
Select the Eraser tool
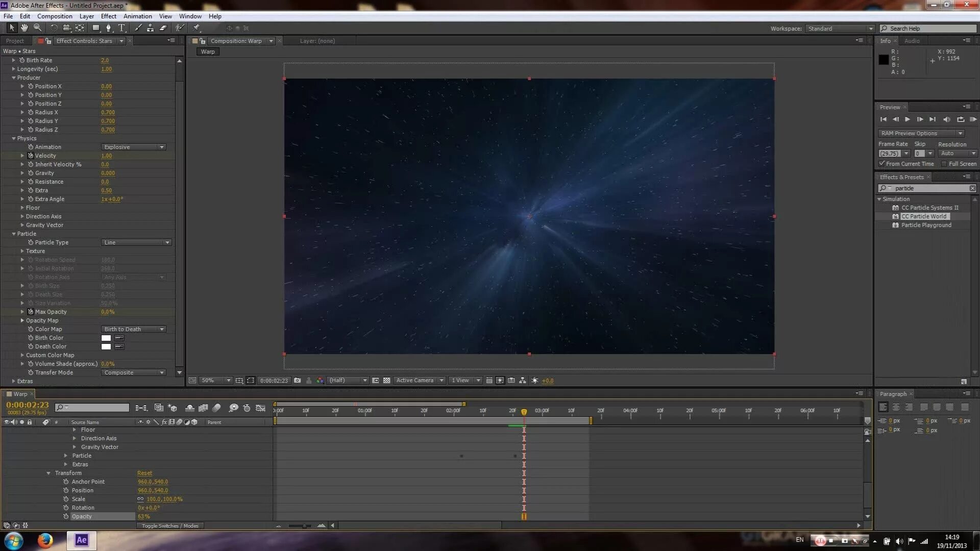click(163, 28)
